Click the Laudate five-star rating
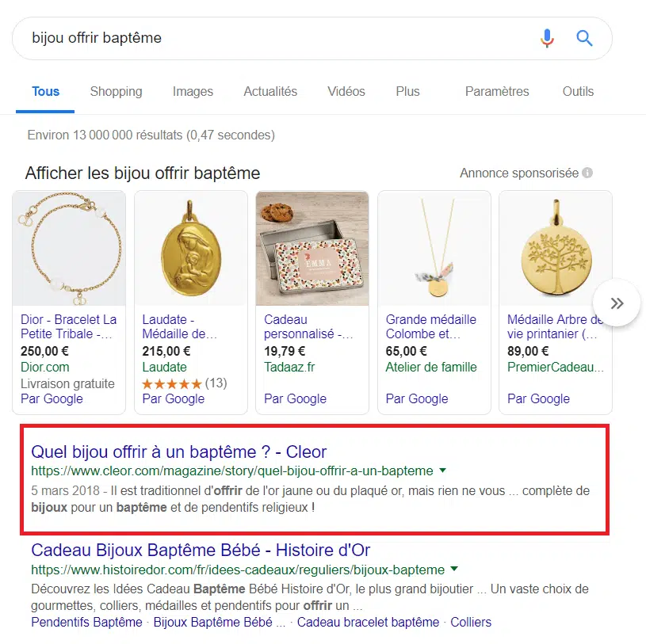Viewport: 646px width, 644px height. [x=172, y=383]
